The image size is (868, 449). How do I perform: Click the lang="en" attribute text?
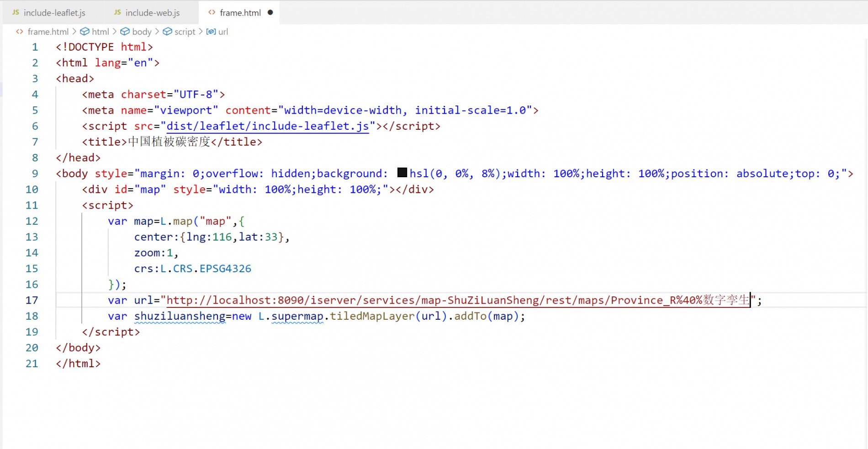pos(124,63)
